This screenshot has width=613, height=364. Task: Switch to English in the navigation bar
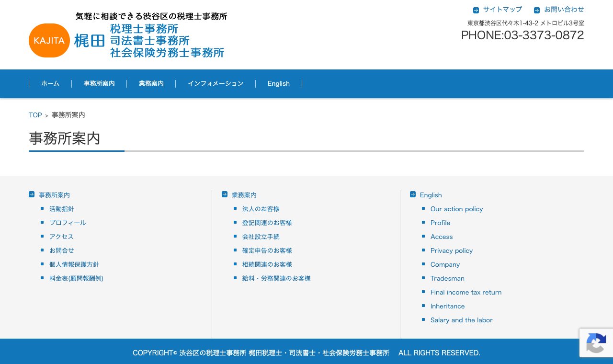tap(279, 83)
